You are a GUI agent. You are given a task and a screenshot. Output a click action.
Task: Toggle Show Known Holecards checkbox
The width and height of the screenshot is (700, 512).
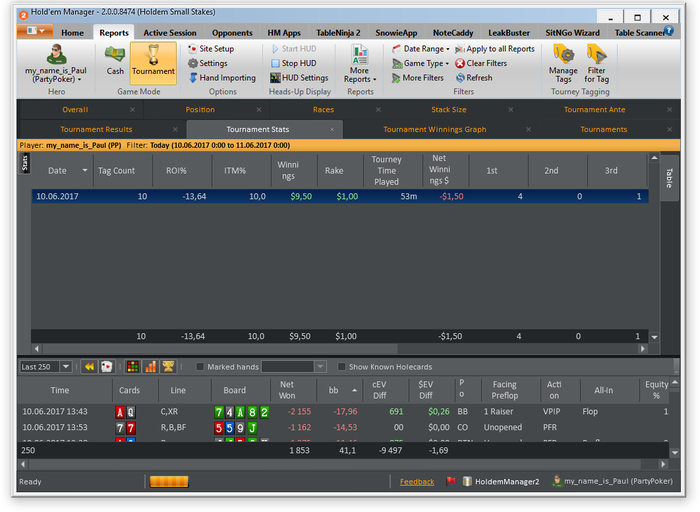(342, 366)
